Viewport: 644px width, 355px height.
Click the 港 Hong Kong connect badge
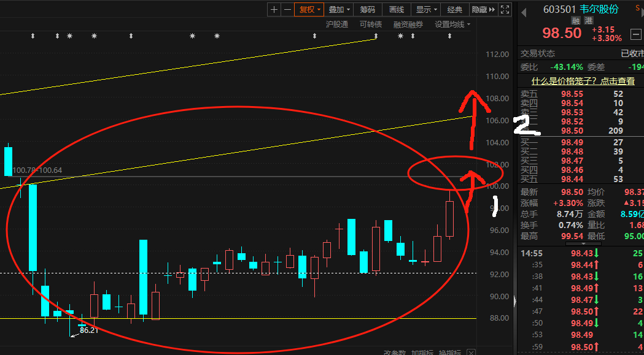(x=589, y=21)
